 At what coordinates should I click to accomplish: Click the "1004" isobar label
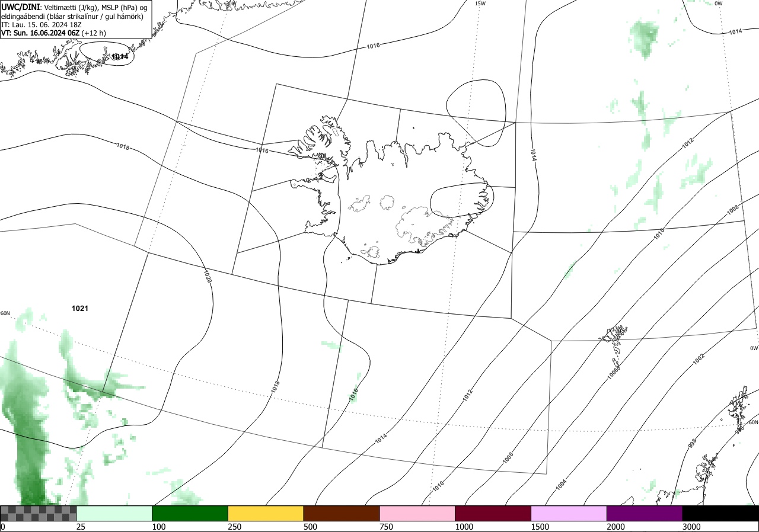(x=561, y=484)
